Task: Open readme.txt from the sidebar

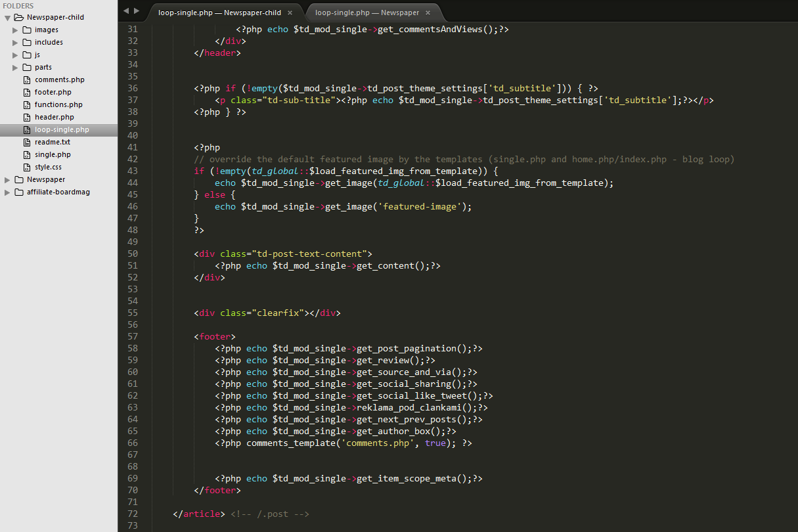Action: tap(53, 143)
